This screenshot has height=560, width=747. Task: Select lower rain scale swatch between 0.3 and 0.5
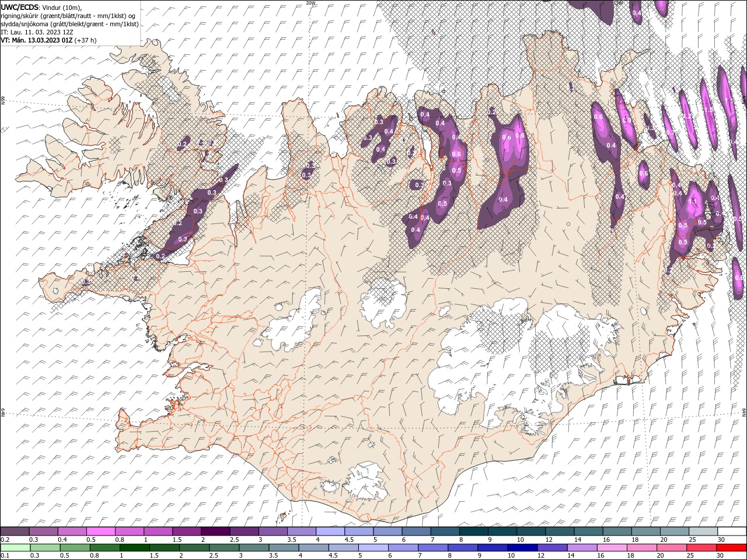pyautogui.click(x=45, y=548)
